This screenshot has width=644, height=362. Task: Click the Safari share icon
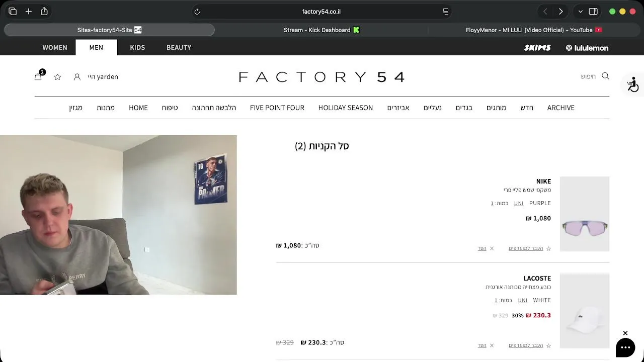coord(44,11)
